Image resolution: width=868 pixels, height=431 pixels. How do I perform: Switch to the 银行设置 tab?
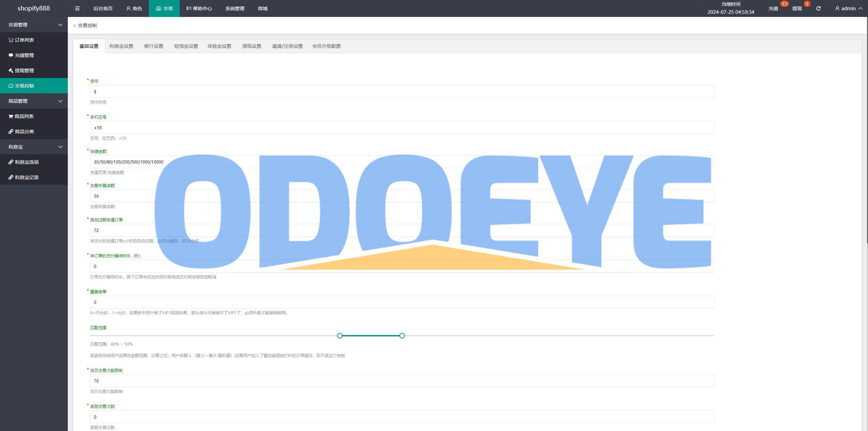click(154, 46)
